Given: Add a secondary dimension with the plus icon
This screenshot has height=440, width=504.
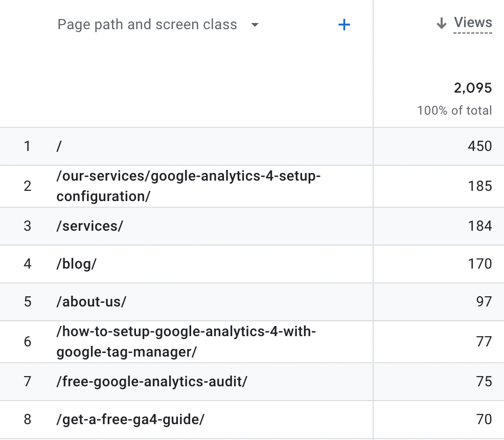Looking at the screenshot, I should click(x=344, y=25).
